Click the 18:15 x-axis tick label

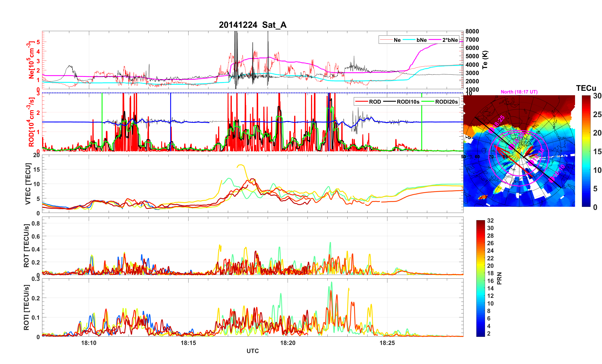pyautogui.click(x=188, y=343)
